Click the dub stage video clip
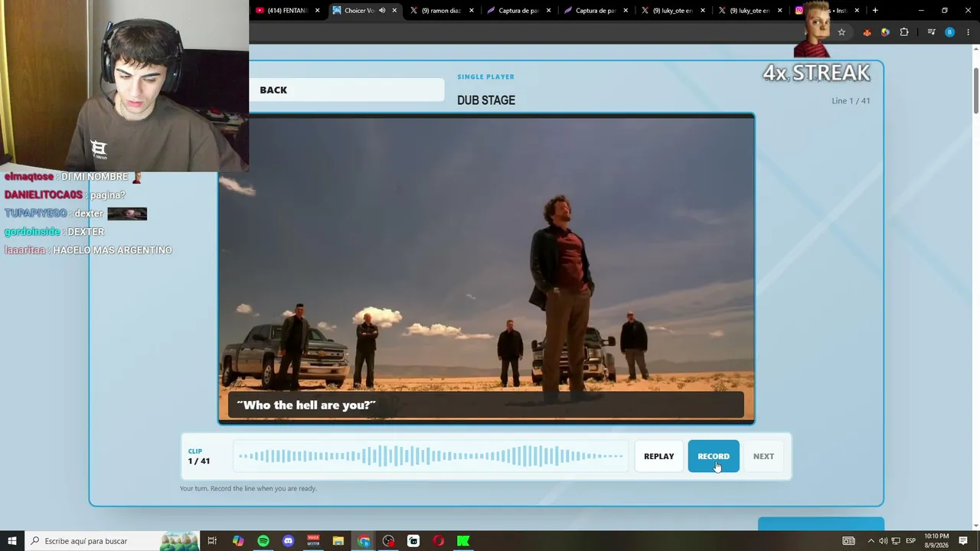Screen dimensions: 980x551 coord(486,269)
